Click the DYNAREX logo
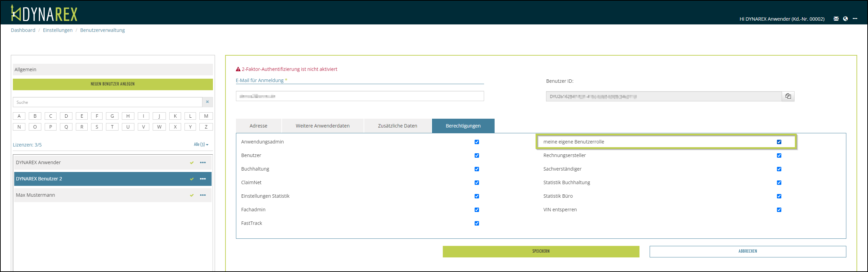 (44, 14)
